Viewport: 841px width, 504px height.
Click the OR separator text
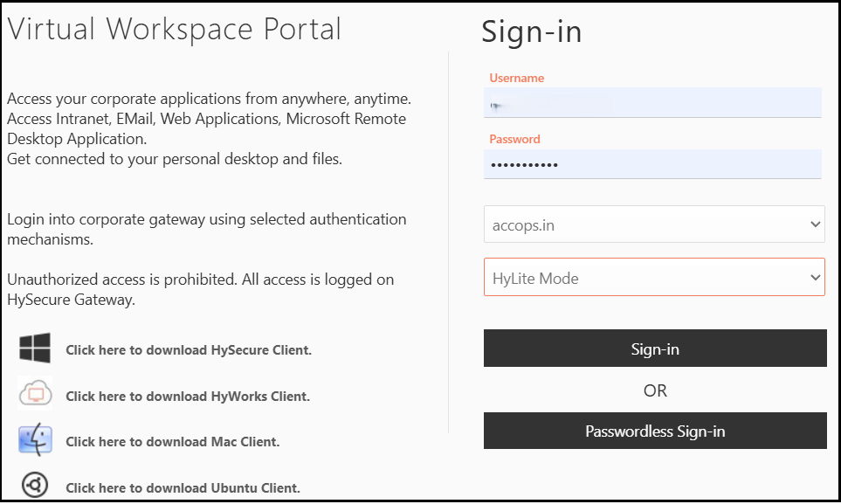tap(655, 390)
